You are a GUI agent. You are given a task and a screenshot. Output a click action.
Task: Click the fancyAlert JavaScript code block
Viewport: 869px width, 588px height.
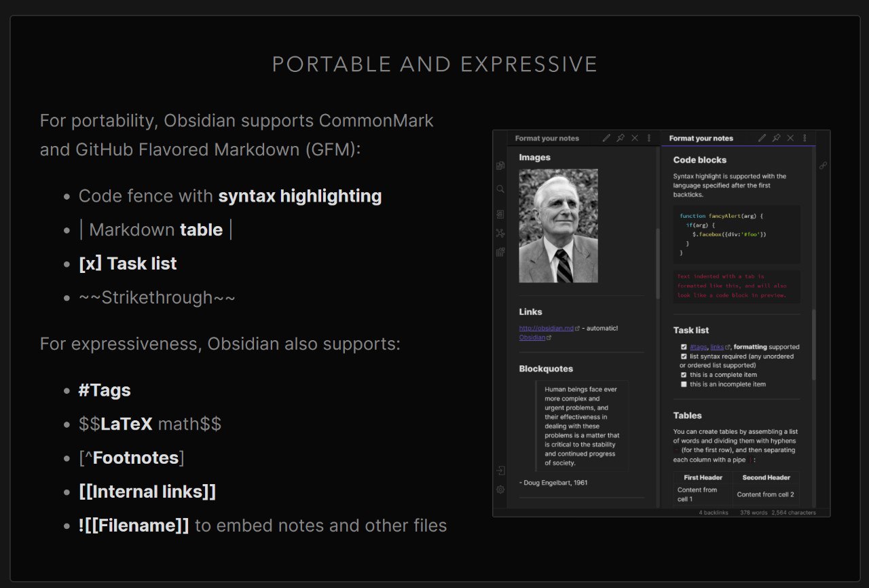(737, 234)
